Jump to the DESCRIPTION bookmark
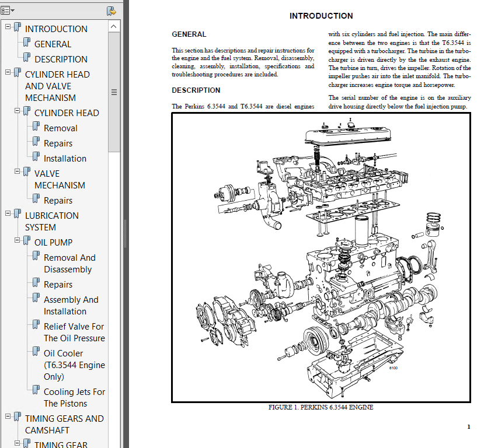 pos(61,59)
